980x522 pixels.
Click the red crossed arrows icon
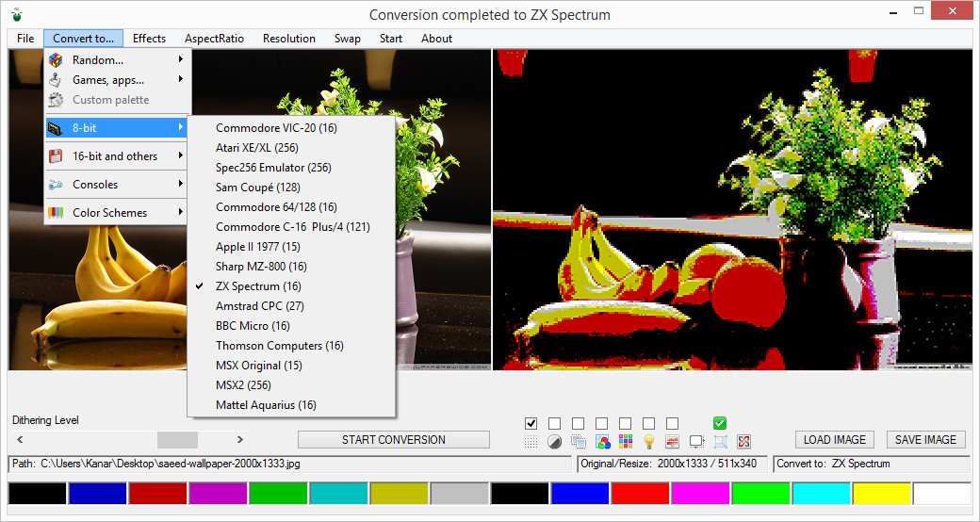pyautogui.click(x=743, y=442)
